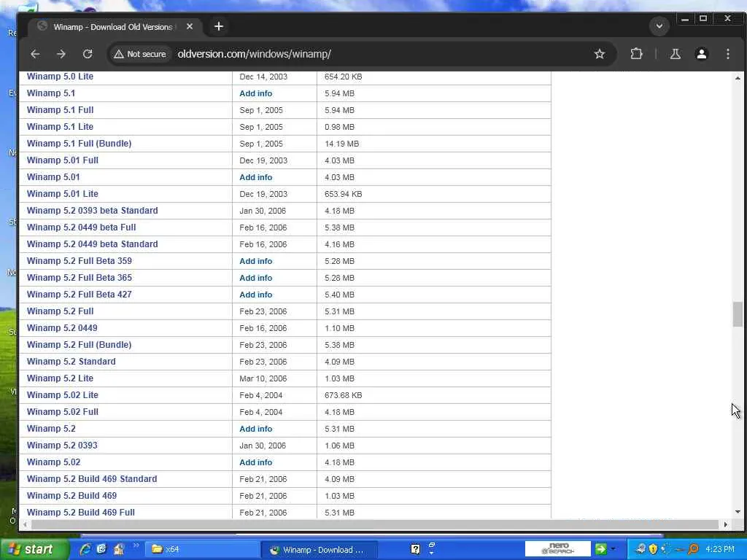Click the Nero Search toolbar box
The height and width of the screenshot is (560, 747).
click(558, 549)
